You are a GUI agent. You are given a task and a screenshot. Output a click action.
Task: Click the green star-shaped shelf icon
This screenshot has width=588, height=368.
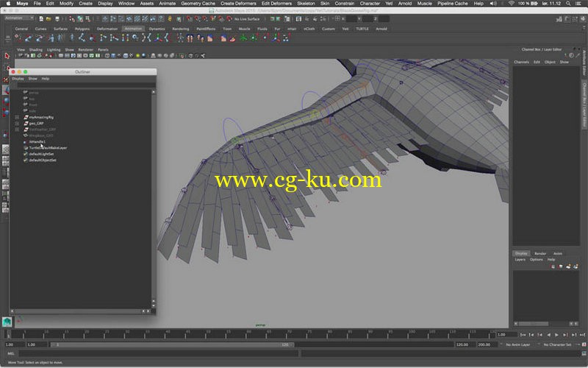point(244,38)
